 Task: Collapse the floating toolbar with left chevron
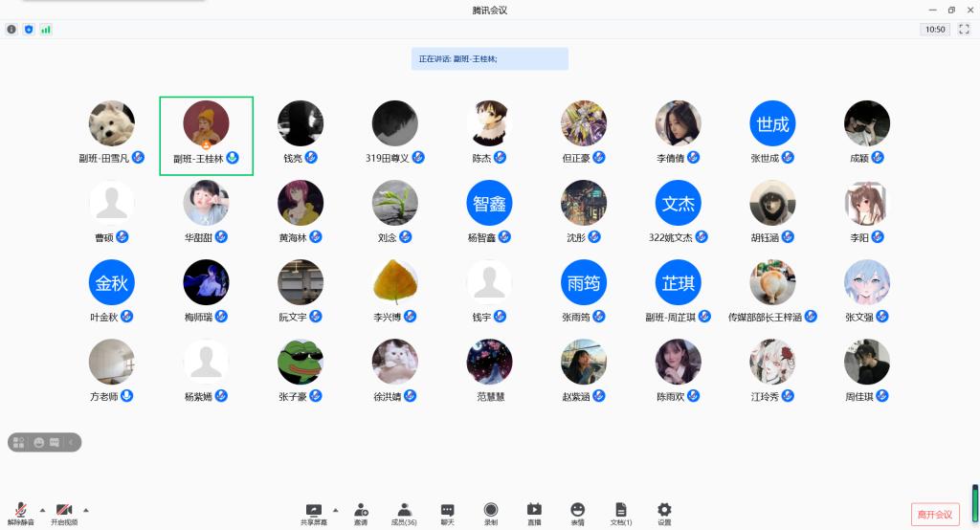click(72, 442)
